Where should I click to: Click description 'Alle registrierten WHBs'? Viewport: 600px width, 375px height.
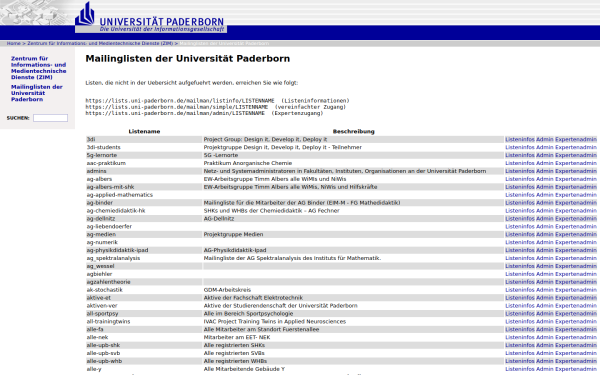pyautogui.click(x=235, y=361)
